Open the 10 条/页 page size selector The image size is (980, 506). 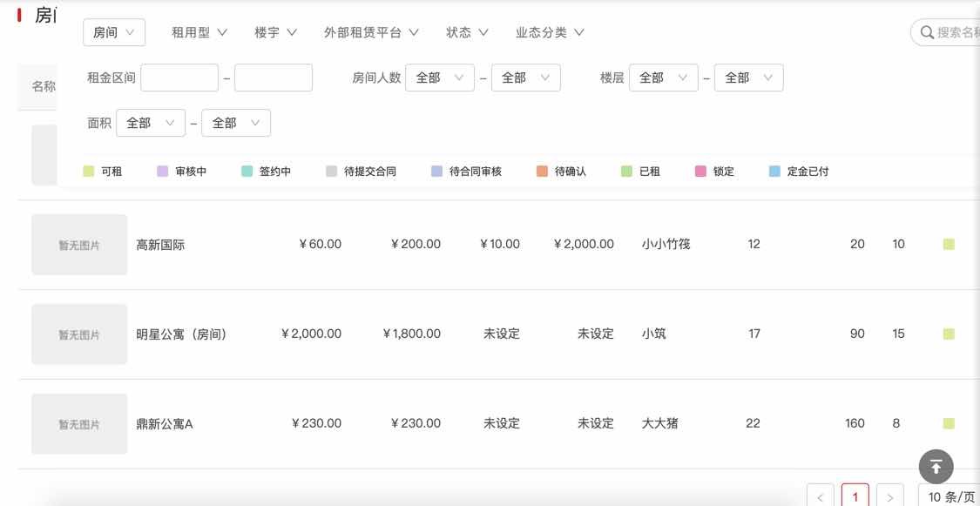pos(950,496)
